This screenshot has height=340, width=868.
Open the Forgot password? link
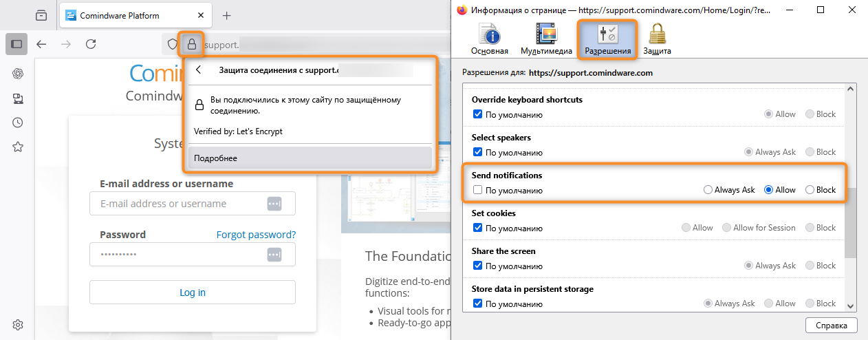[x=256, y=235]
